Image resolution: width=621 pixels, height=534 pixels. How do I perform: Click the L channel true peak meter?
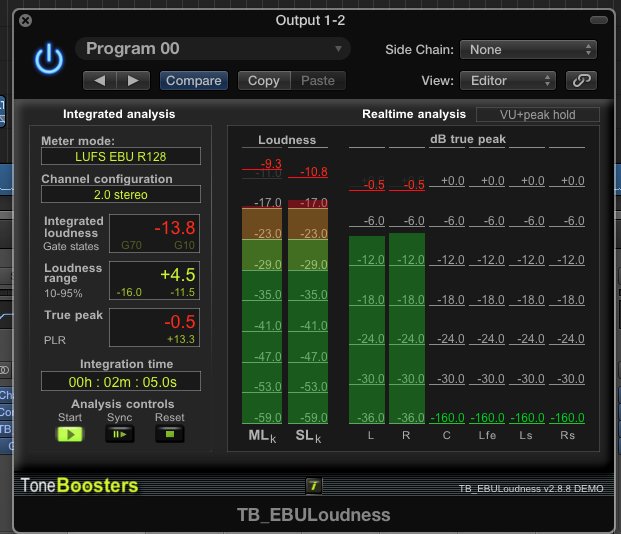click(x=367, y=330)
